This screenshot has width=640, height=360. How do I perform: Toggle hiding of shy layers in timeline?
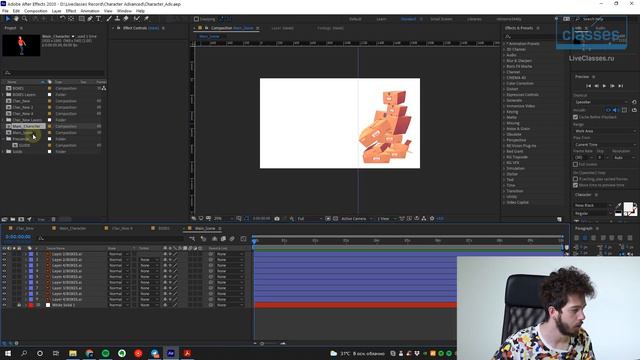214,238
